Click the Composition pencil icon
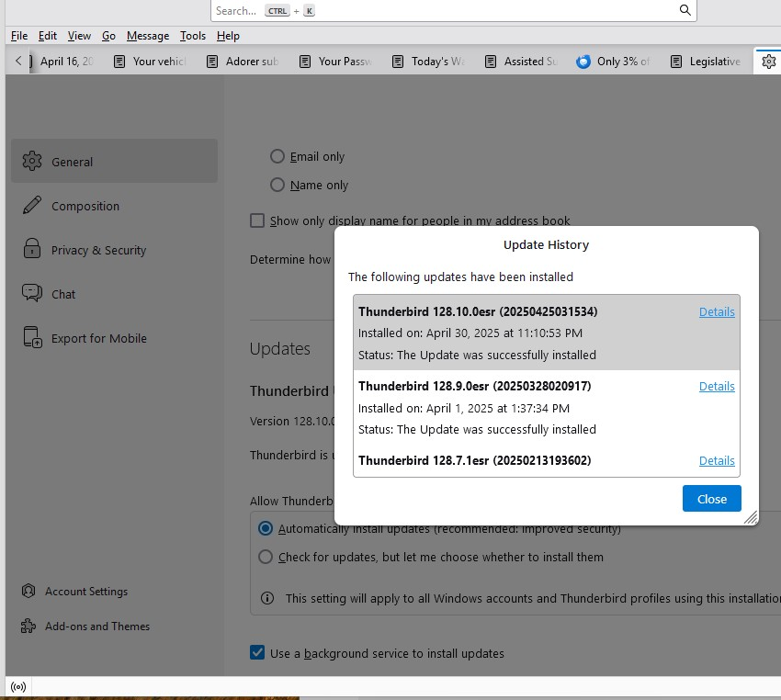 click(x=32, y=205)
